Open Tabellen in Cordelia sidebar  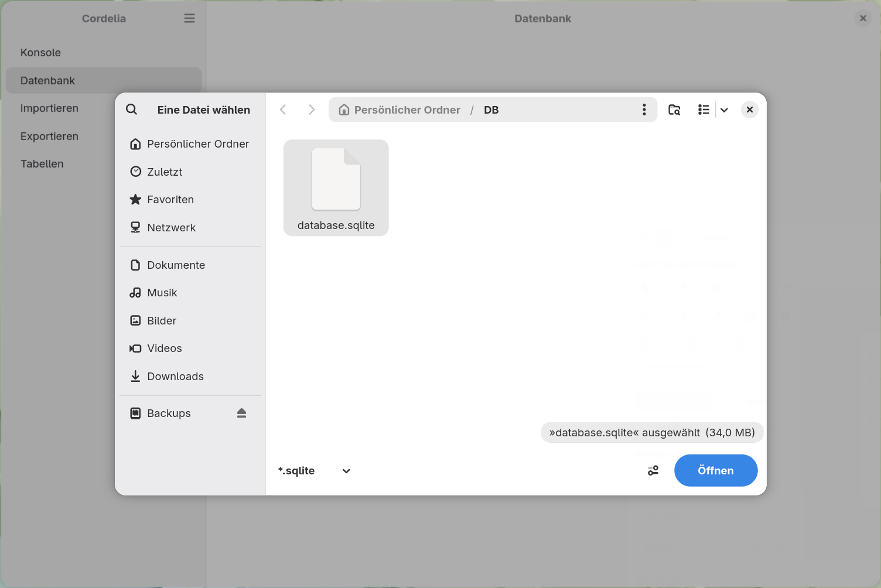click(x=104, y=164)
